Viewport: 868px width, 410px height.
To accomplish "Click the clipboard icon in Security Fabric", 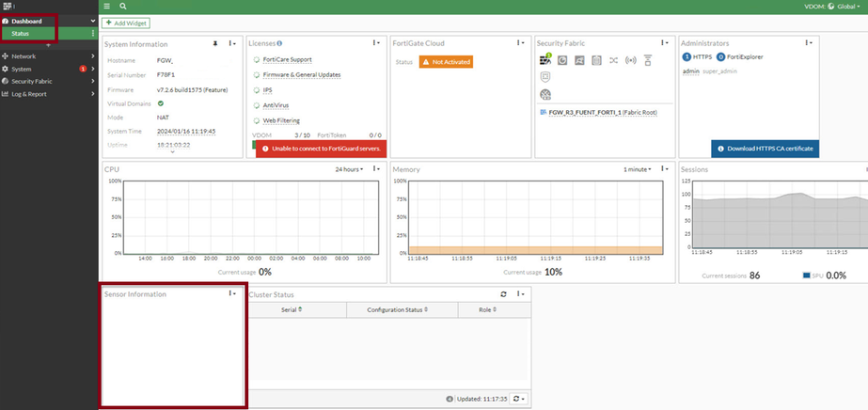I will pyautogui.click(x=596, y=60).
